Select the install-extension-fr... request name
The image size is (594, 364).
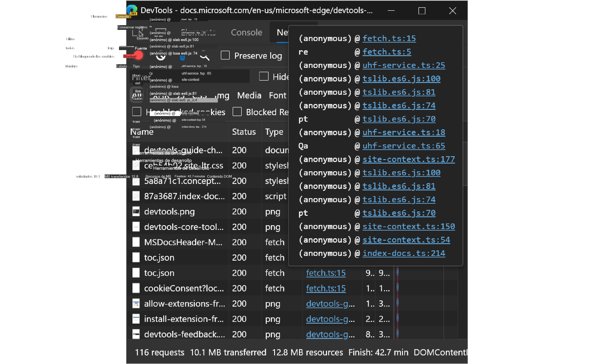tap(184, 319)
